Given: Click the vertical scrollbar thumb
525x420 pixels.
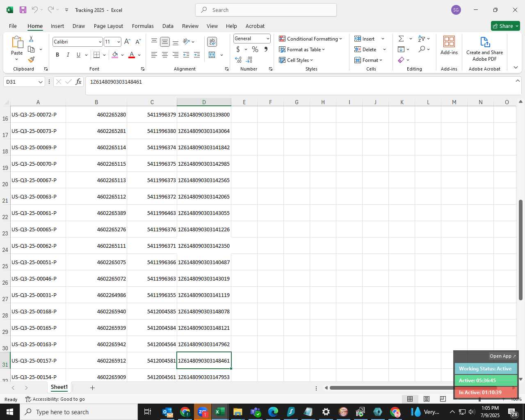Looking at the screenshot, I should click(x=520, y=250).
